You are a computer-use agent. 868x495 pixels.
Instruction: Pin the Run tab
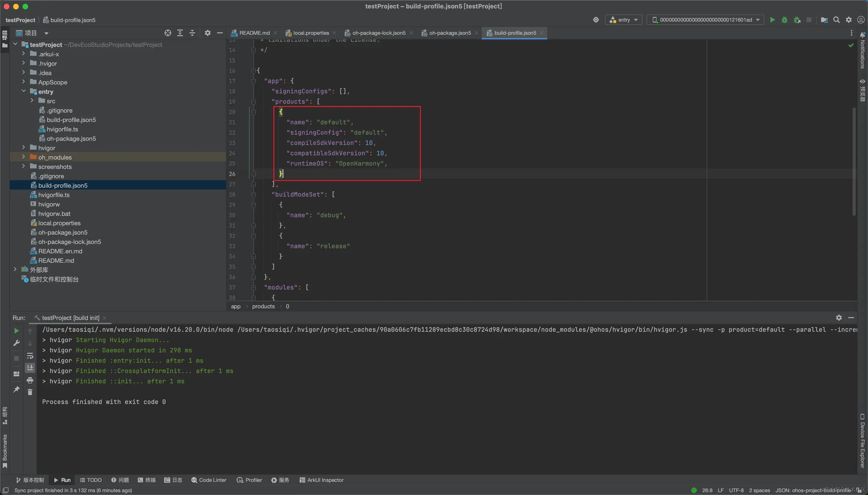[16, 390]
